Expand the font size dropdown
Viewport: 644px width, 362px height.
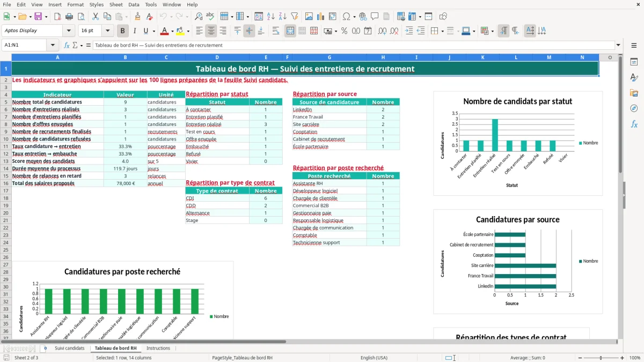tap(108, 31)
